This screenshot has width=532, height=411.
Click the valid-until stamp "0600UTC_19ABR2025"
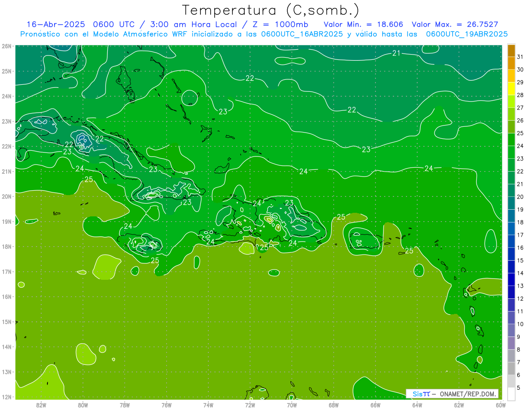coord(467,34)
